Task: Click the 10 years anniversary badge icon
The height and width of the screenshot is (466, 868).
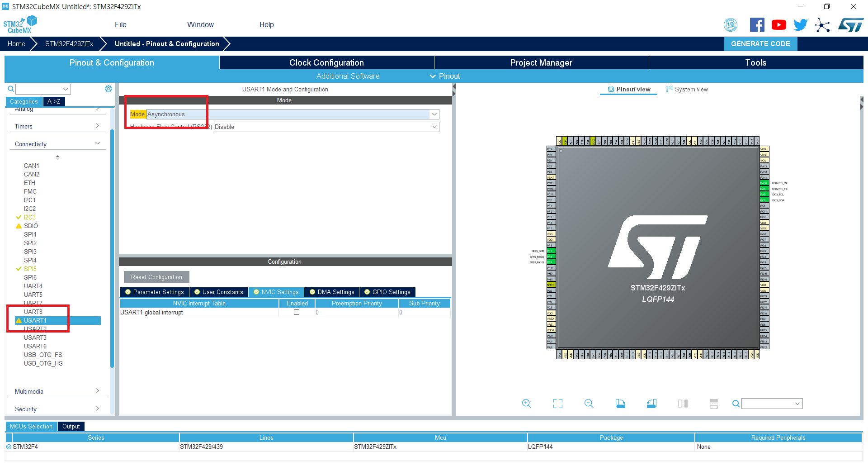Action: 731,25
